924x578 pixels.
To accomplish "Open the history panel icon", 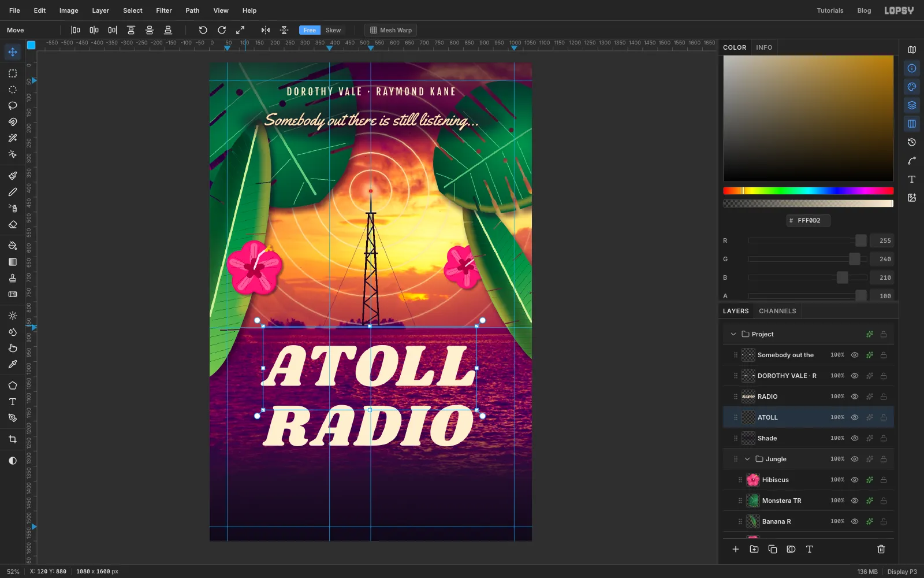I will tap(912, 142).
